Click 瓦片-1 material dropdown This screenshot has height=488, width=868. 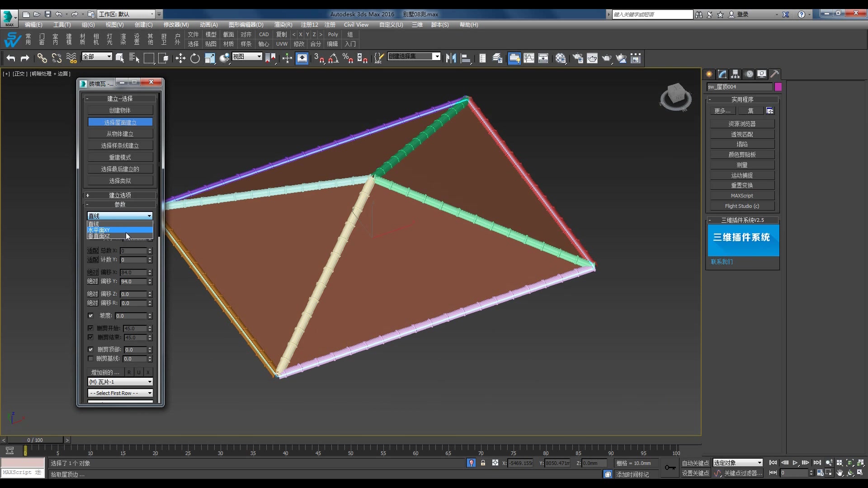(x=119, y=381)
